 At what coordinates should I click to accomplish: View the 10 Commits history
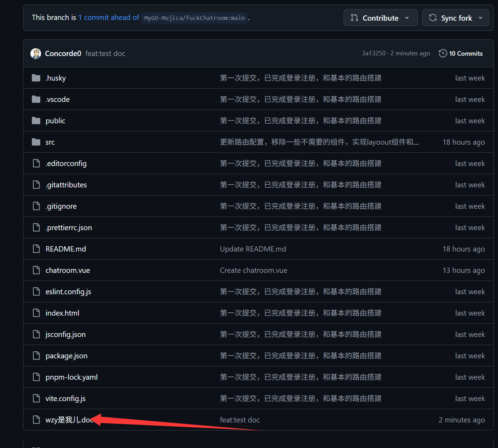461,54
